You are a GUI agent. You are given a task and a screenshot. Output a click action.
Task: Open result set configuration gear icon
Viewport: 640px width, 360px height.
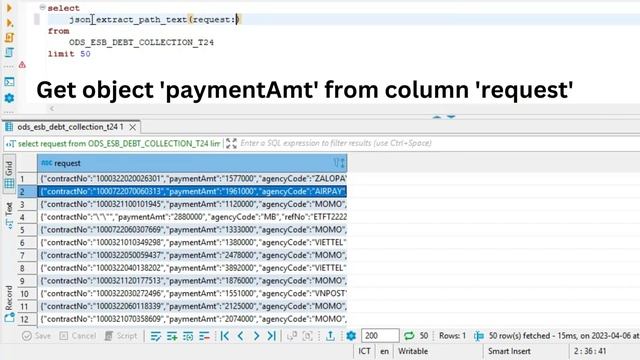click(351, 336)
